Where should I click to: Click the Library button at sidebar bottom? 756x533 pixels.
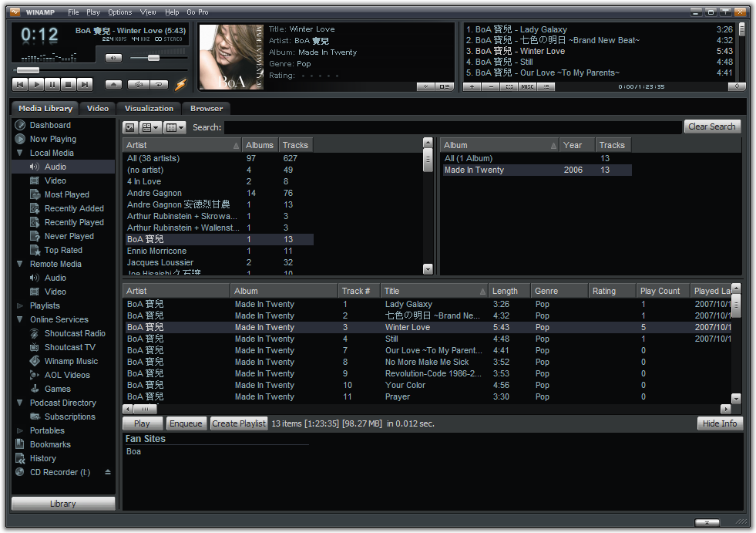click(63, 504)
